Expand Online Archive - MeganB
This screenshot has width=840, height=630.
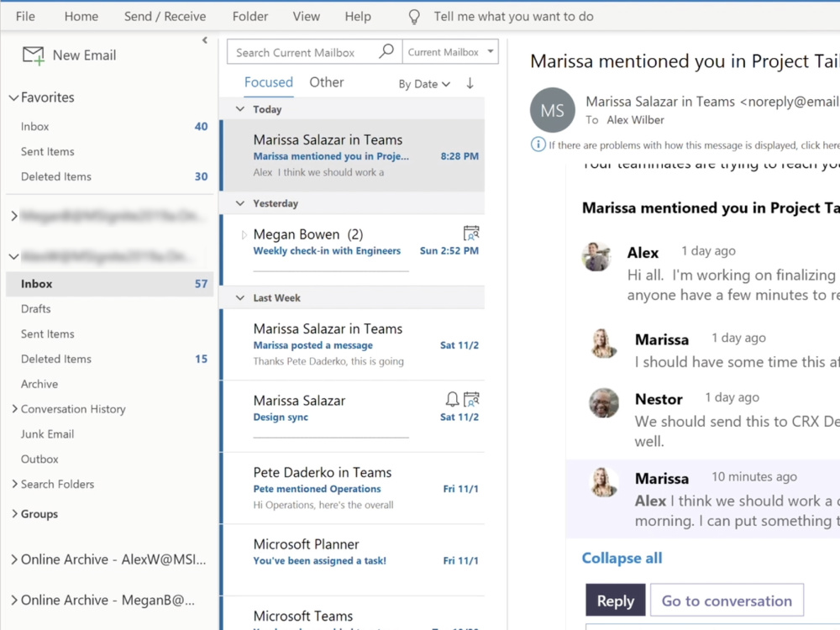click(14, 600)
